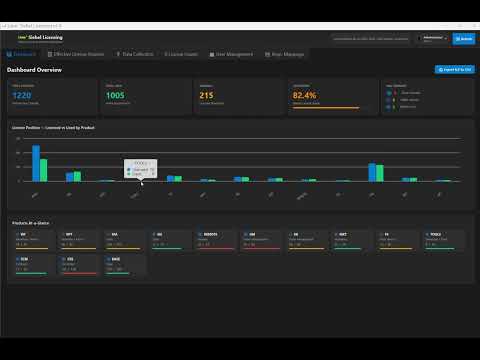Viewport: 480px width, 360px height.
Task: Click the 82.4% utilization value
Action: click(304, 95)
